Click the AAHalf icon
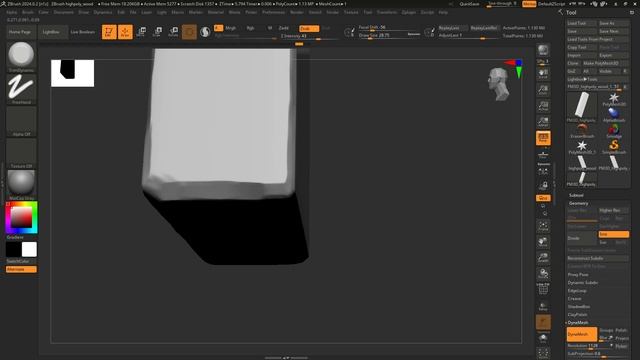 pyautogui.click(x=543, y=121)
